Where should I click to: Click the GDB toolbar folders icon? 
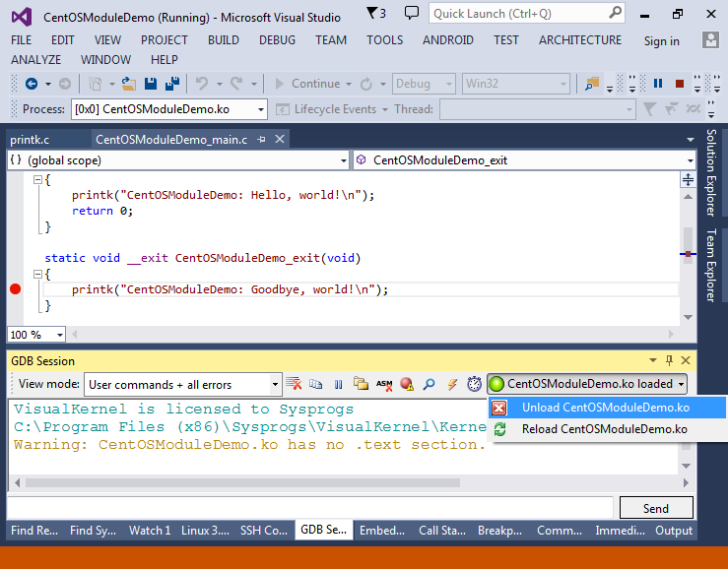(361, 384)
